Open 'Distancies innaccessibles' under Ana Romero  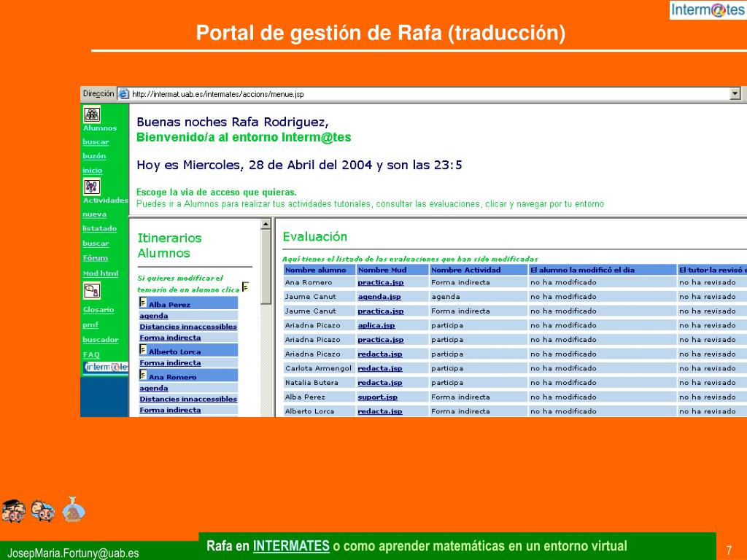[x=188, y=399]
